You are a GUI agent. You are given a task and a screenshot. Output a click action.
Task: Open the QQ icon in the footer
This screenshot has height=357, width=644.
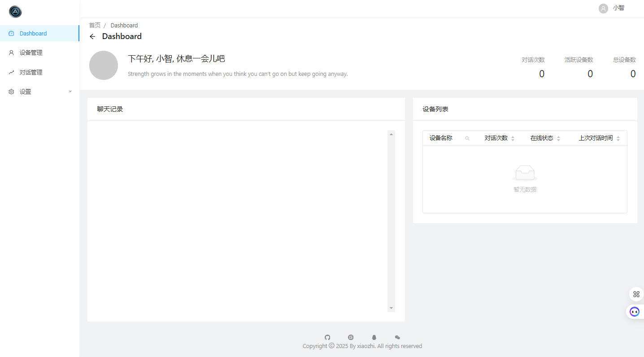374,337
